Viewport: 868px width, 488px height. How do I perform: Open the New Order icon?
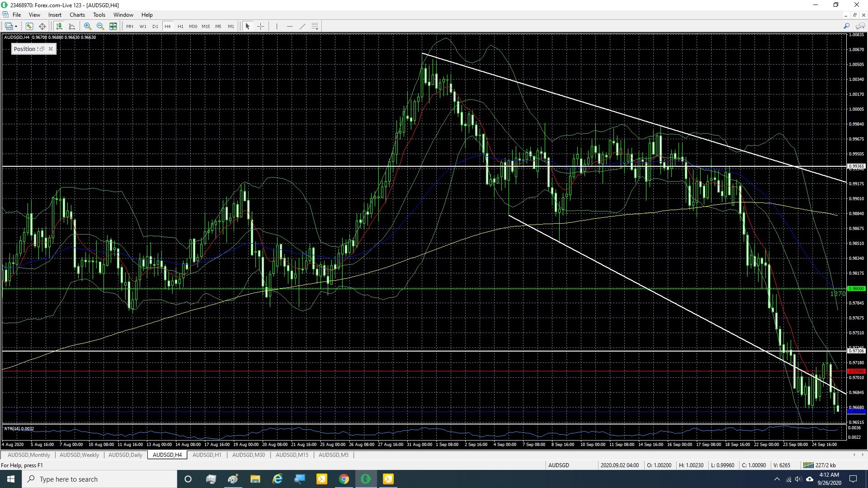coord(29,26)
